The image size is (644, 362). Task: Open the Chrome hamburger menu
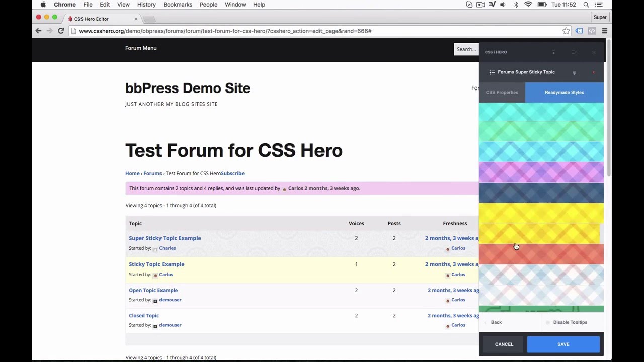pyautogui.click(x=604, y=31)
